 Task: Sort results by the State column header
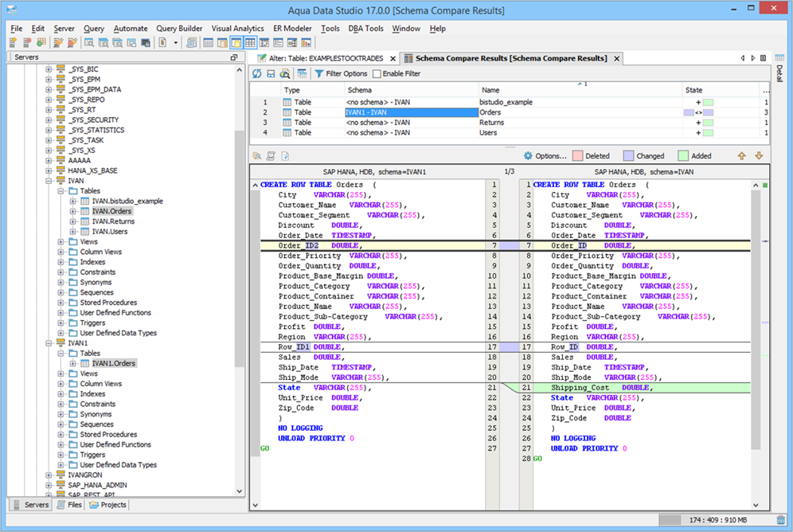tap(721, 90)
